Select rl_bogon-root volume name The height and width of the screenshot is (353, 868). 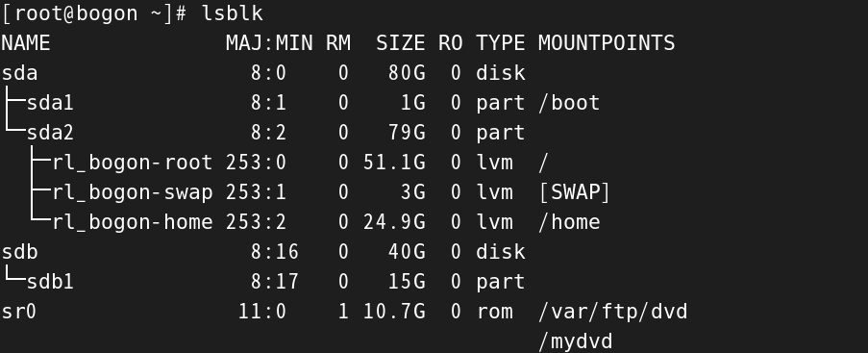click(x=133, y=163)
